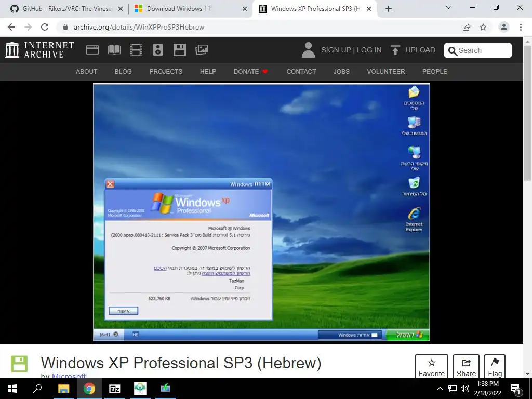Open the ABOUT menu item

click(x=87, y=72)
